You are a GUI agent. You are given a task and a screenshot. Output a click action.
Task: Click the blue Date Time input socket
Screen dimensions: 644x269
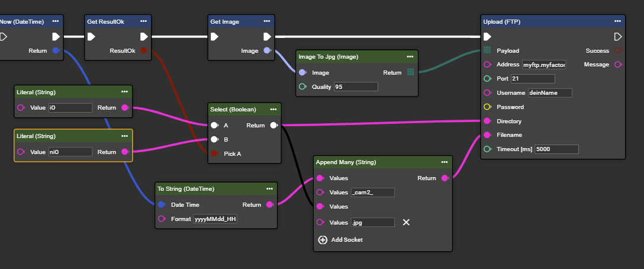[x=162, y=204]
